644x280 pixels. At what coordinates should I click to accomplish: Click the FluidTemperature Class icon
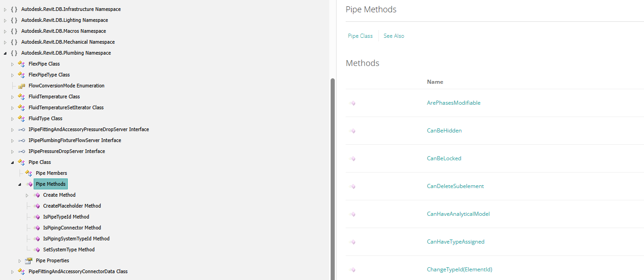(x=21, y=97)
